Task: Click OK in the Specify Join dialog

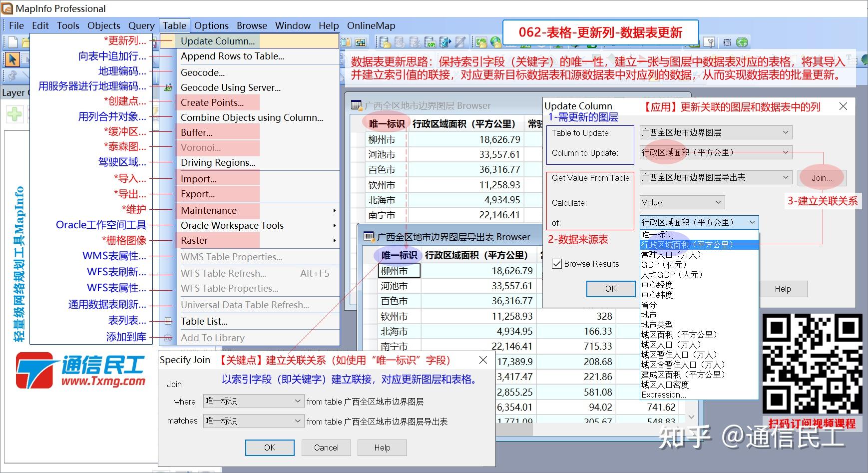Action: (270, 448)
